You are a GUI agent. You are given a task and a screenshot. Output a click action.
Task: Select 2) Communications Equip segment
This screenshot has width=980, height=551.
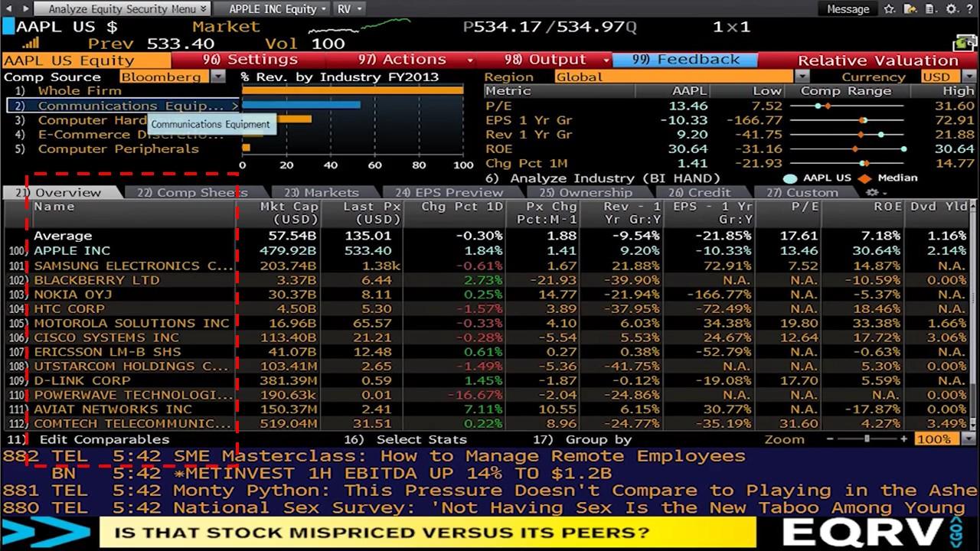click(x=122, y=106)
